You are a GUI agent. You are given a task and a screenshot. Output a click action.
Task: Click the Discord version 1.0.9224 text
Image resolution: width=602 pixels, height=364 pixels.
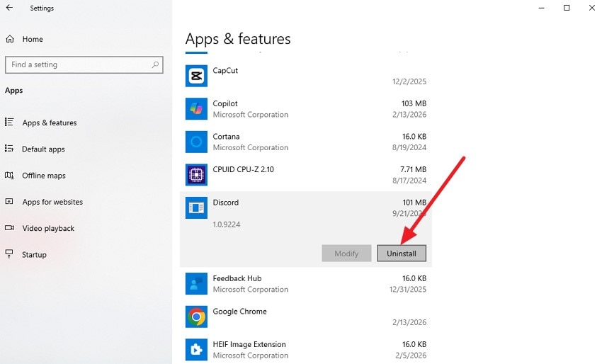pos(227,224)
